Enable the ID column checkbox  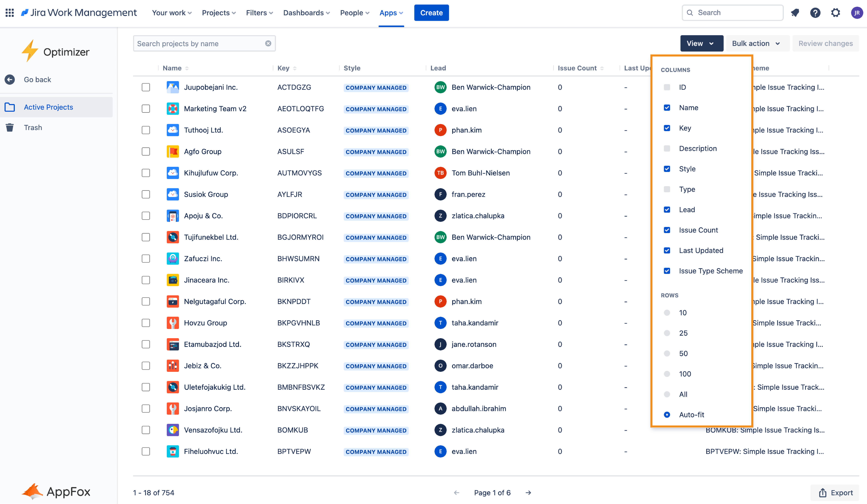[667, 87]
